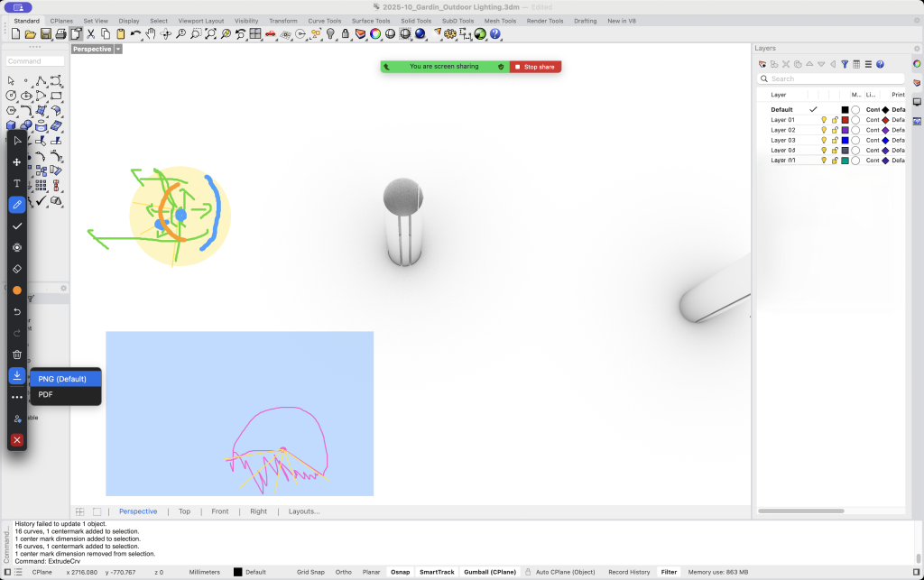The height and width of the screenshot is (580, 924).
Task: Toggle the lock on Layer 03
Action: (835, 141)
